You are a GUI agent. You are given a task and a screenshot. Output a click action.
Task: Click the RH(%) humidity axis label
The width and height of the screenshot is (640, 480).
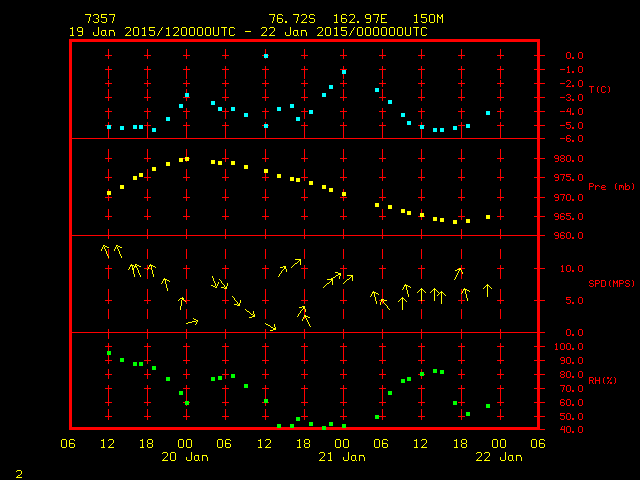tap(598, 381)
